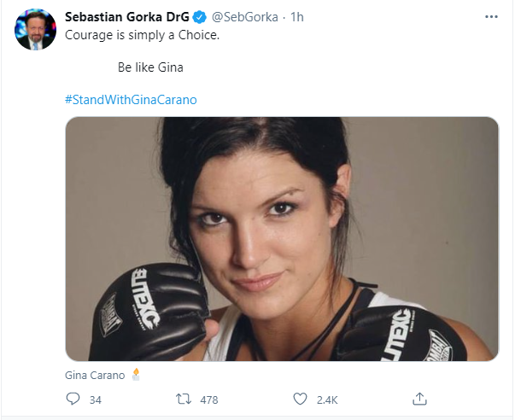The height and width of the screenshot is (420, 515).
Task: Open the author's profile avatar
Action: coord(36,30)
